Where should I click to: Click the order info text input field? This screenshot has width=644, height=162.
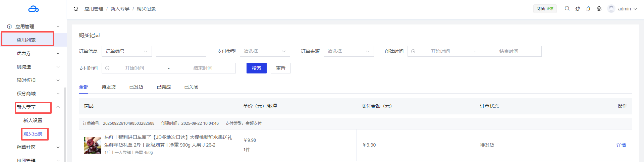tap(181, 51)
